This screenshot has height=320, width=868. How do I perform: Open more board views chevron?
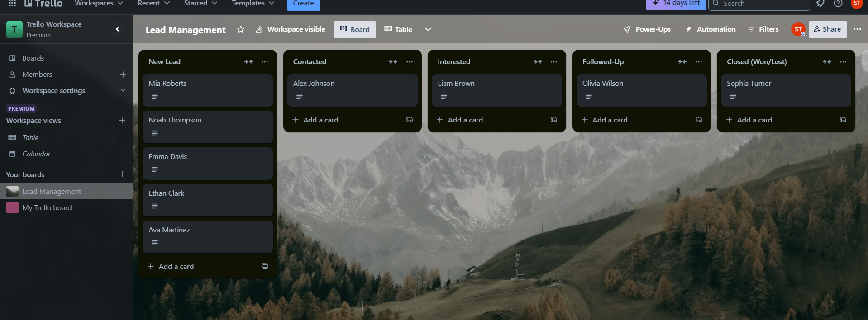428,29
